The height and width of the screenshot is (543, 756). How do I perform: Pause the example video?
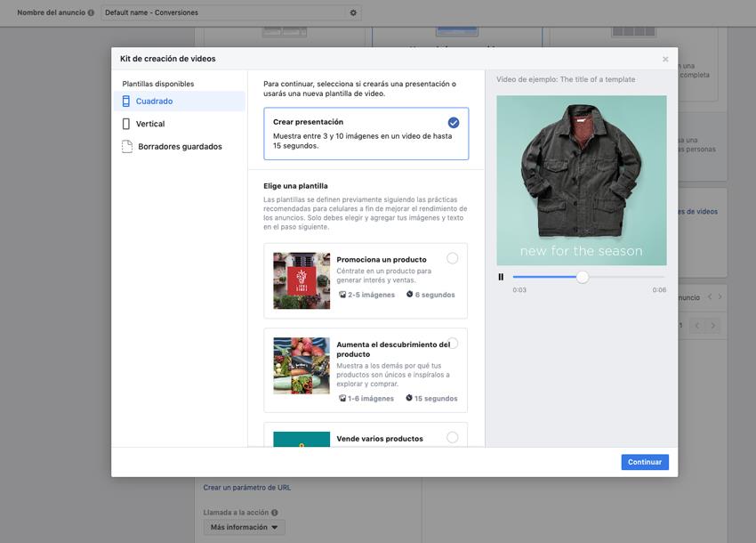click(501, 277)
